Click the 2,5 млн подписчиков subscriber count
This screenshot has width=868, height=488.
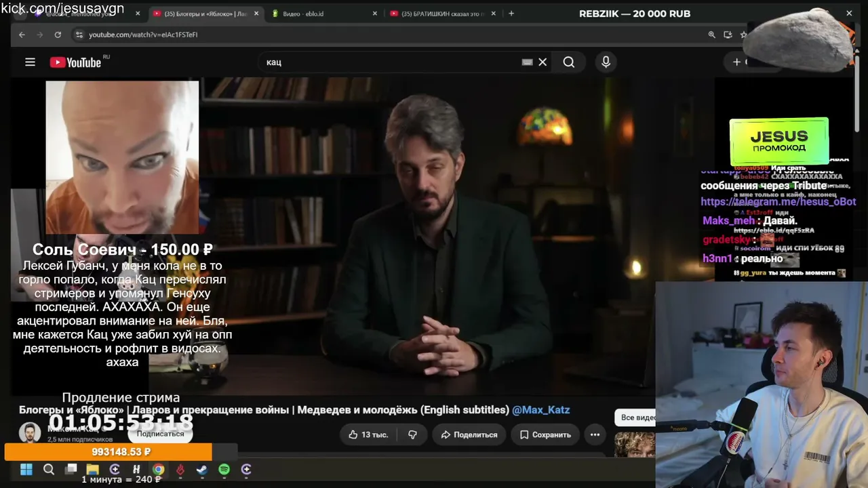coord(80,439)
